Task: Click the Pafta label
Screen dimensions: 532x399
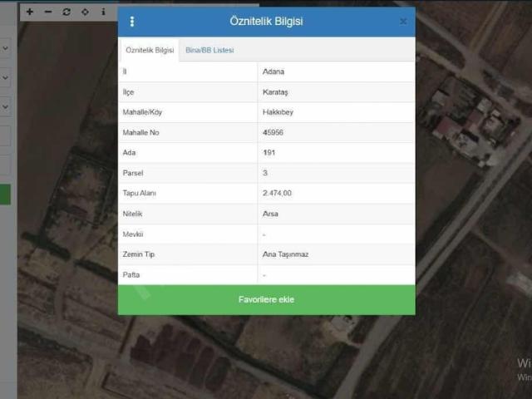Action: [x=131, y=275]
